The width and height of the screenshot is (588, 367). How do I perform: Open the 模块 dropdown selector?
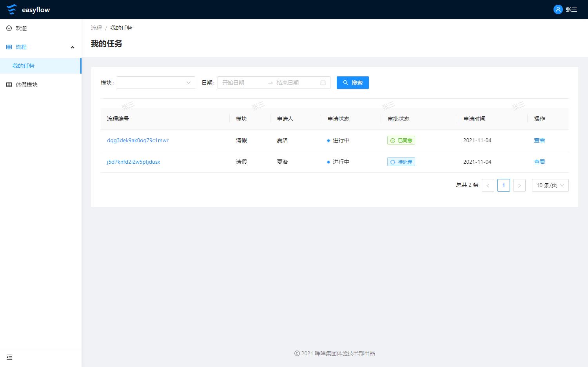156,83
